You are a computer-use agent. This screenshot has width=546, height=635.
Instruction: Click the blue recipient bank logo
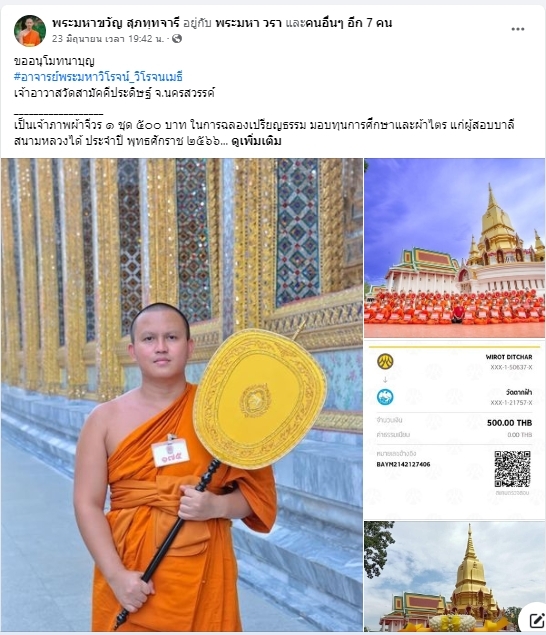coord(385,397)
